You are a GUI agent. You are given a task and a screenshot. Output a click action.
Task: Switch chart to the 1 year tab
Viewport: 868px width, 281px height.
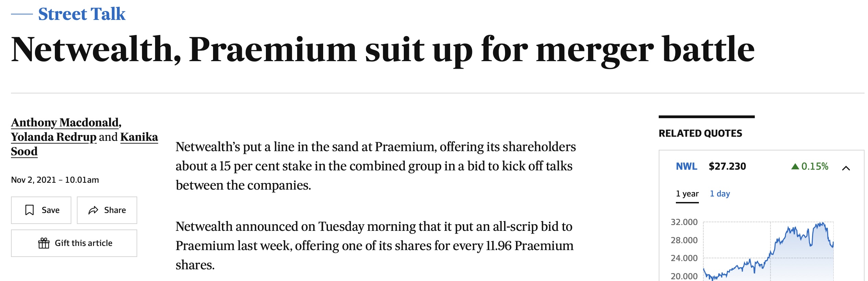point(687,194)
